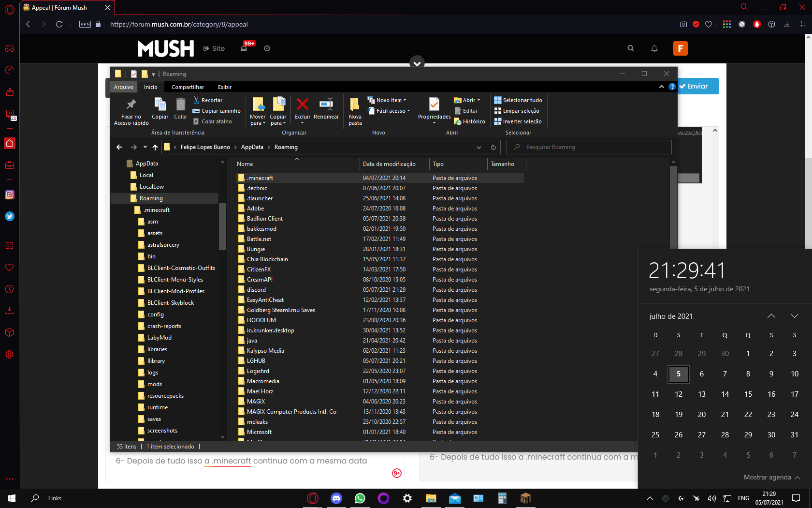
Task: Expand the Mover para dropdown
Action: (x=258, y=120)
